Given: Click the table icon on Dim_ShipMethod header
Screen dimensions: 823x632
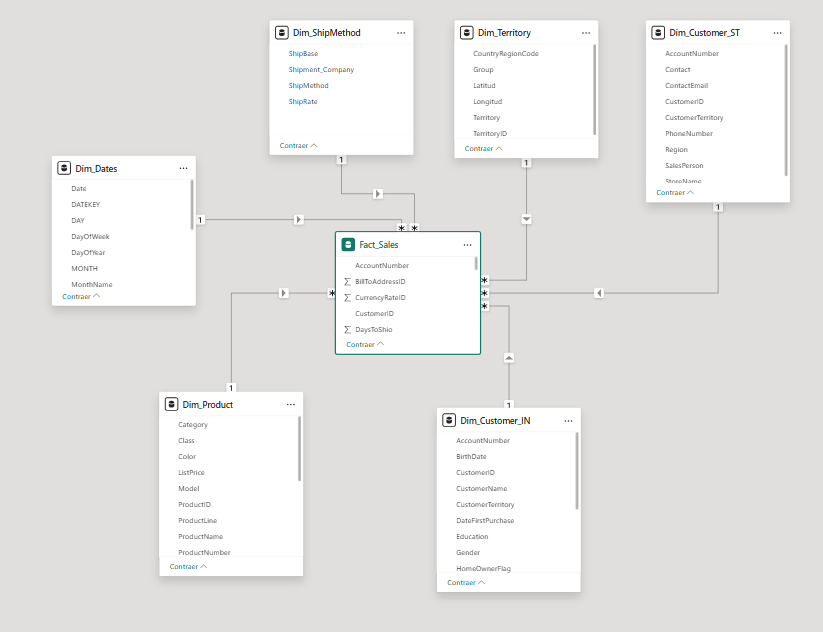Looking at the screenshot, I should (282, 32).
